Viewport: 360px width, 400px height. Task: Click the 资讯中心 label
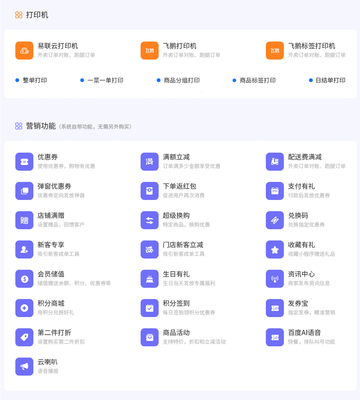[x=301, y=274]
